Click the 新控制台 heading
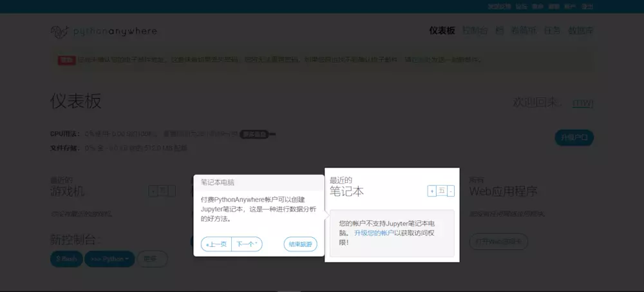This screenshot has height=292, width=644. pyautogui.click(x=75, y=239)
